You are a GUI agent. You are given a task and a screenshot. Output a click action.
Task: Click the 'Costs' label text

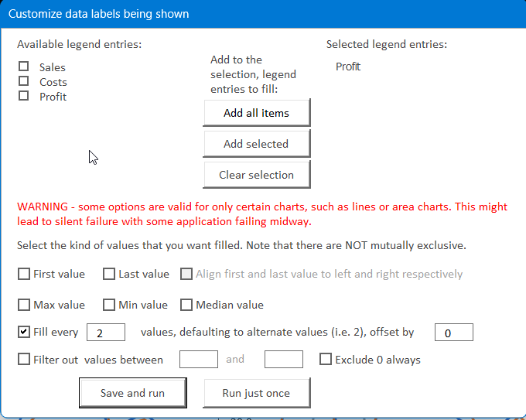point(53,82)
